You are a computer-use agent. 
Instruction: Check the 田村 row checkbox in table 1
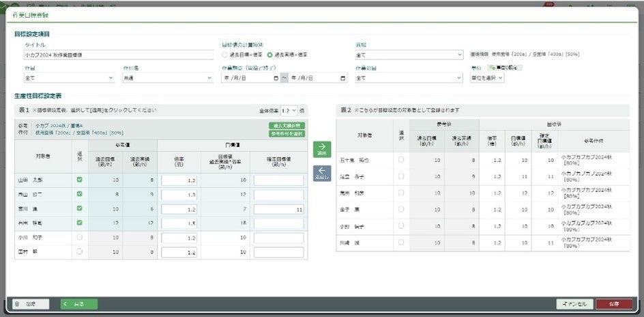(80, 251)
